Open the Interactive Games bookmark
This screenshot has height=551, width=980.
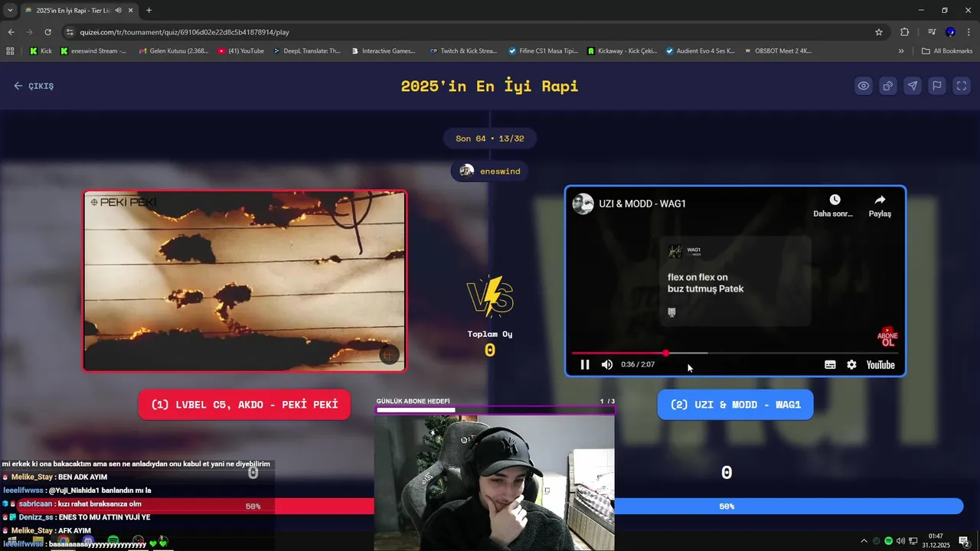(384, 51)
